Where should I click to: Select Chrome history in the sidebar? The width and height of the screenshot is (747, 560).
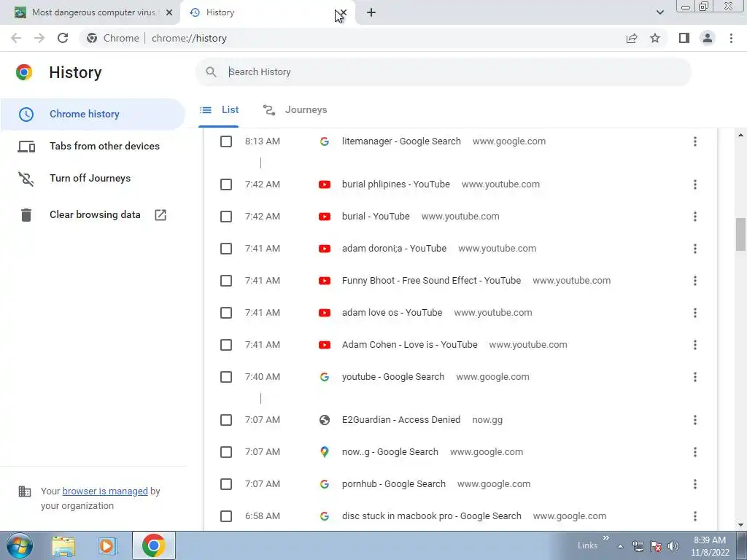[93, 114]
